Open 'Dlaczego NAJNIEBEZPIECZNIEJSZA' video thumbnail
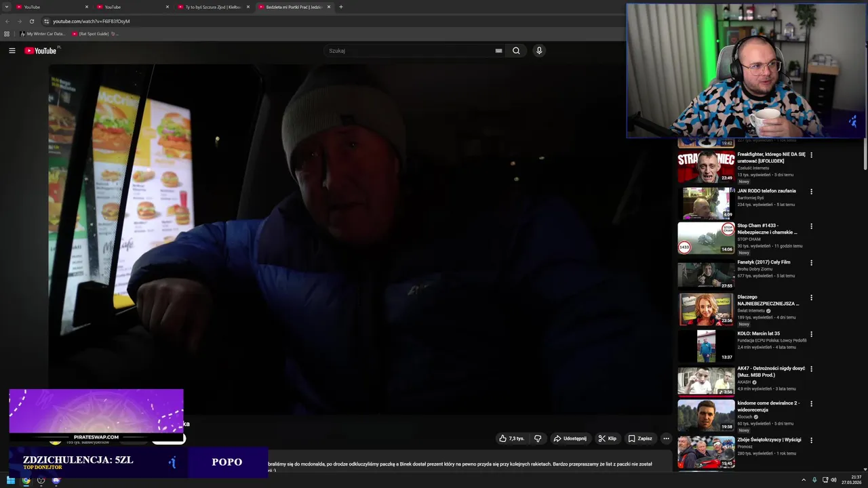This screenshot has height=488, width=868. point(706,309)
